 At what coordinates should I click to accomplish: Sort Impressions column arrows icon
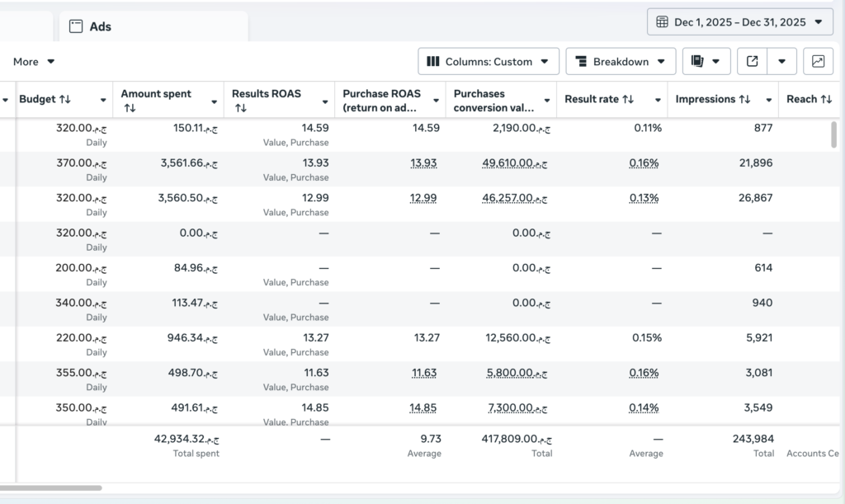coord(745,99)
